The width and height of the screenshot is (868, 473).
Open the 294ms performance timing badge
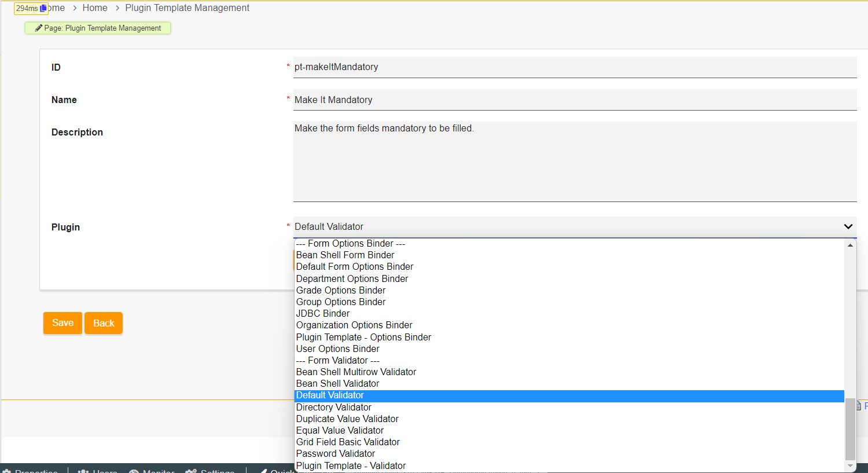[x=31, y=8]
